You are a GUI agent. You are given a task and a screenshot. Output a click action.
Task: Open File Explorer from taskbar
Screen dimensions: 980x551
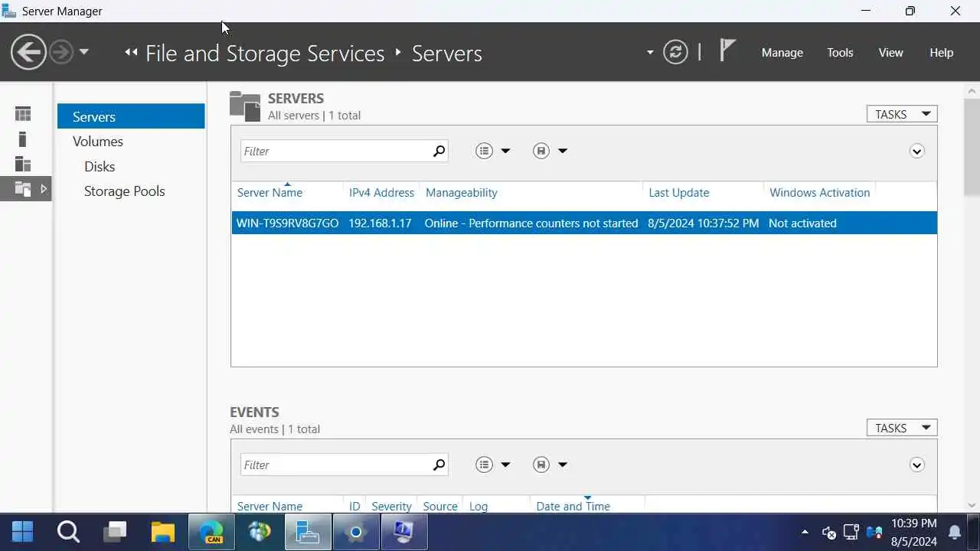pyautogui.click(x=163, y=531)
